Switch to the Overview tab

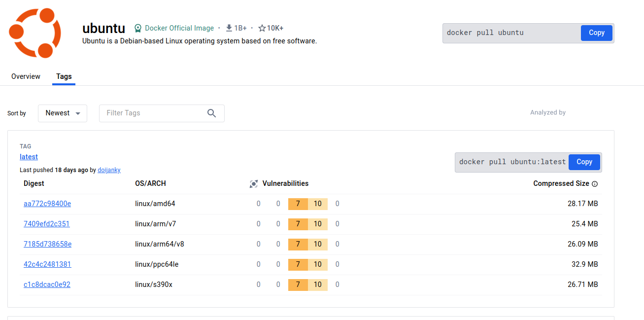pyautogui.click(x=26, y=76)
